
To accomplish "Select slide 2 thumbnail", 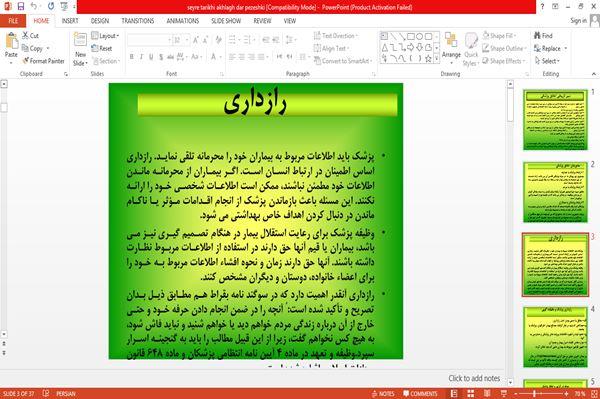I will tap(555, 192).
